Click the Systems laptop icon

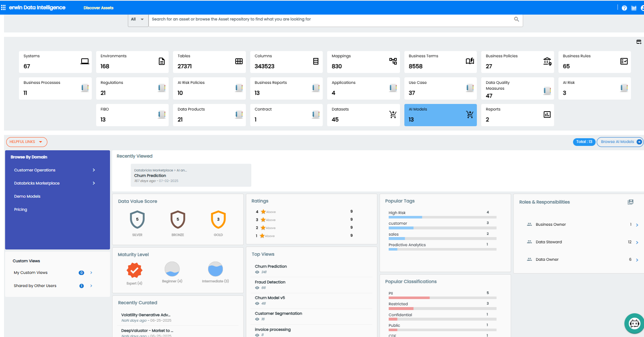85,61
